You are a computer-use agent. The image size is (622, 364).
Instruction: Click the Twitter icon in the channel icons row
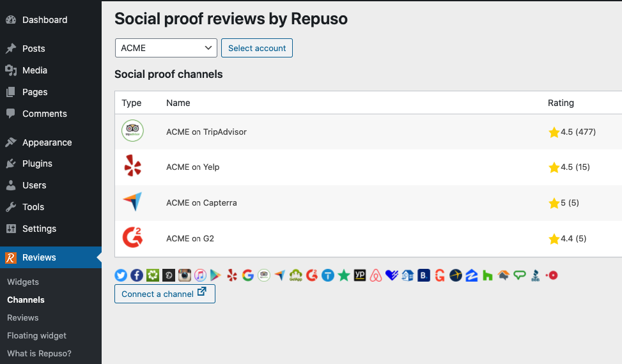click(x=121, y=275)
